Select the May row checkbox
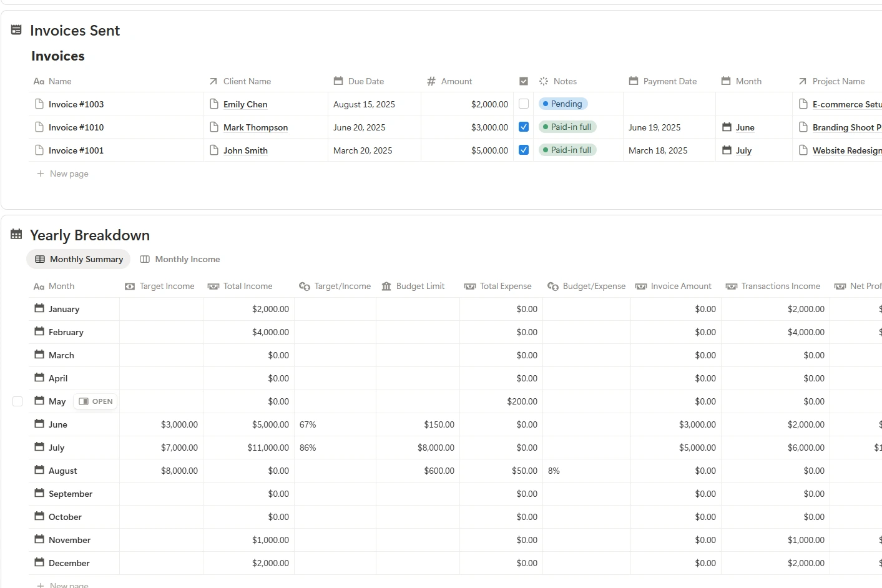 click(17, 401)
